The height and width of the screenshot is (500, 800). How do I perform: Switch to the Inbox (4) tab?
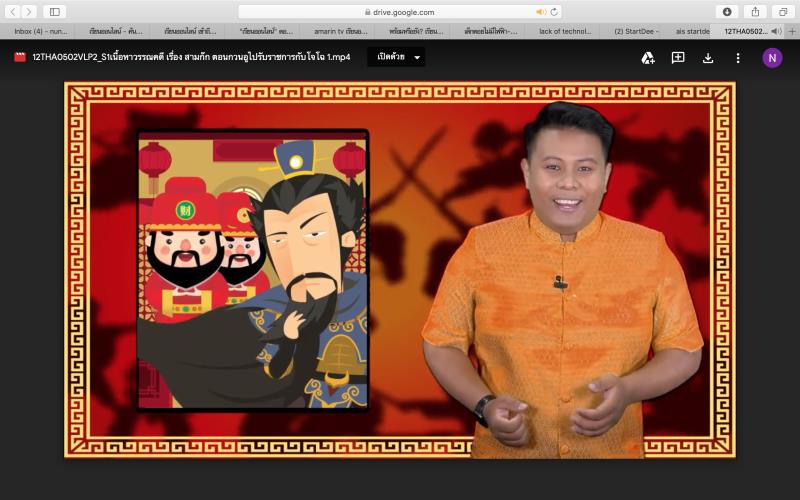(x=41, y=31)
